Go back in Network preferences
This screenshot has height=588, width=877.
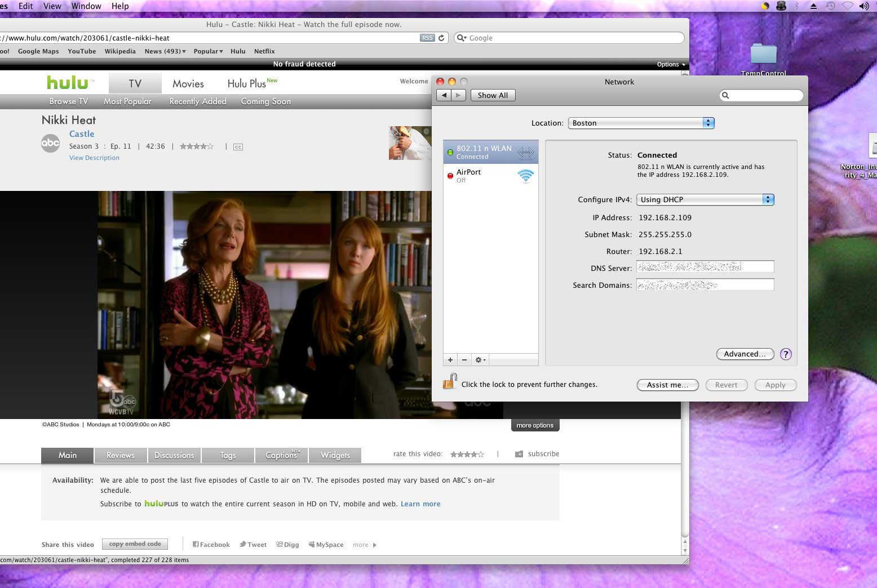[x=444, y=95]
